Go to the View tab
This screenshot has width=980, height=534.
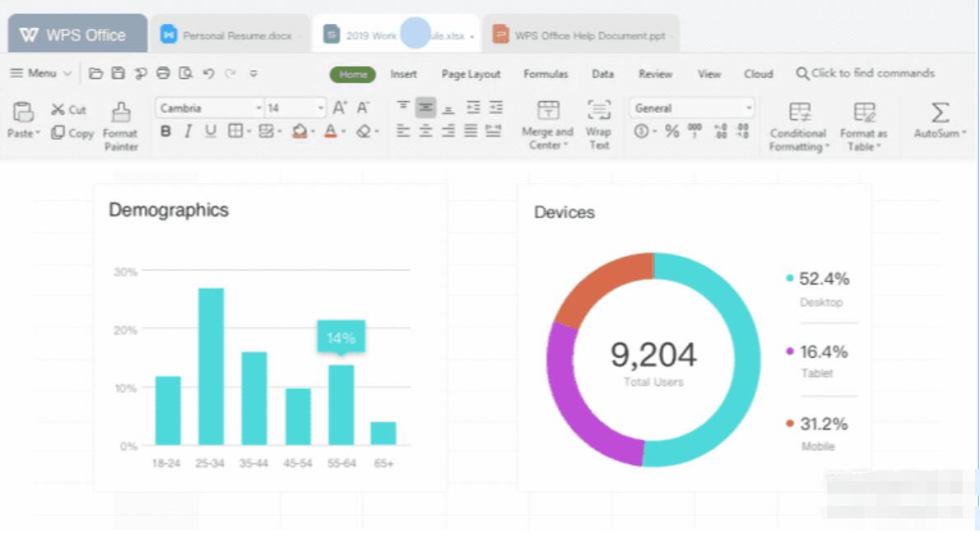(x=708, y=74)
